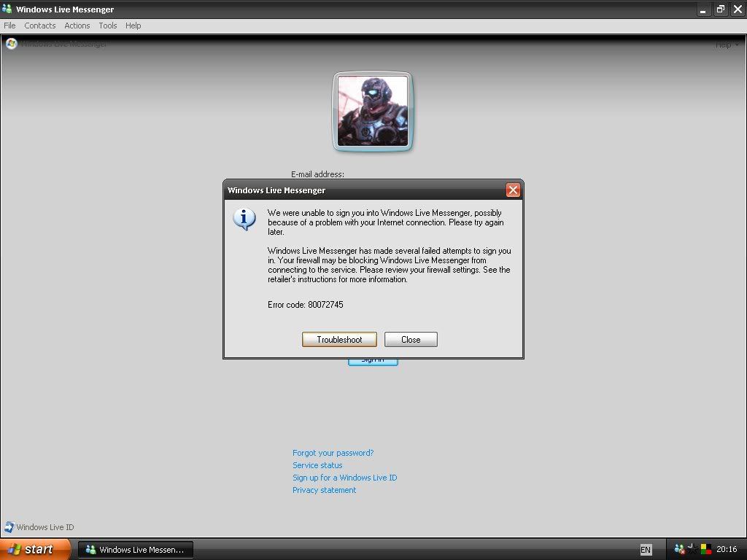Screen dimensions: 747x560
Task: Click the Troubleshoot button in the error dialog
Action: pos(339,340)
